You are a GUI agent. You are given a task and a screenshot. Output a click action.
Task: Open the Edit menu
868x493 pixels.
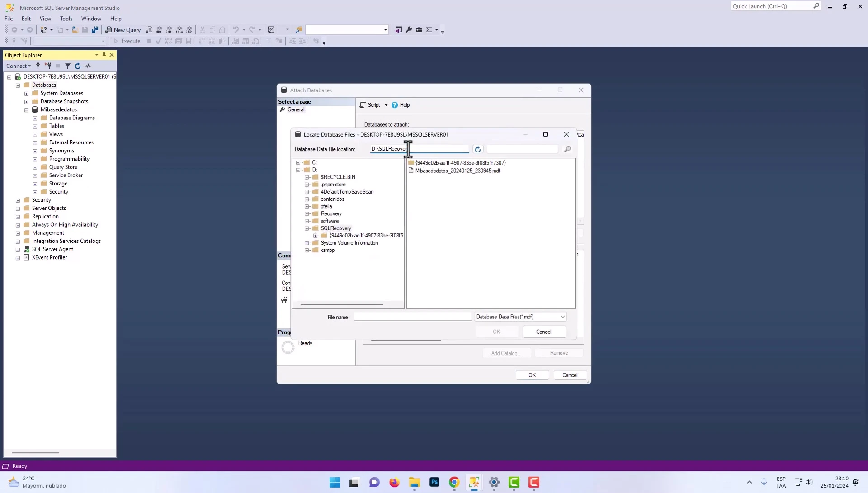(x=26, y=19)
